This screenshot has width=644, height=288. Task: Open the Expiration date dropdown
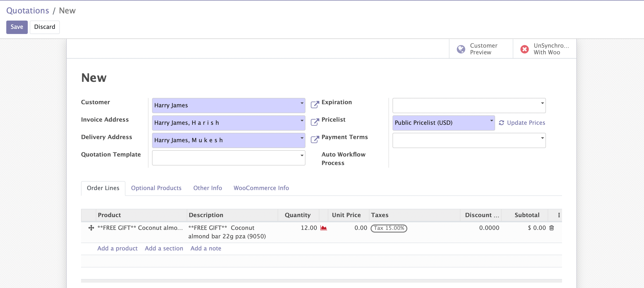click(x=542, y=103)
